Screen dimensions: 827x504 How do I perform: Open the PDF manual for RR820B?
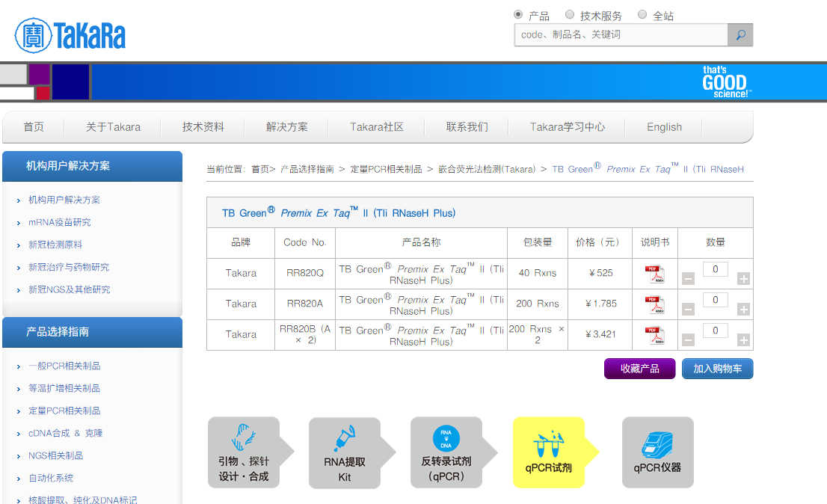point(655,335)
